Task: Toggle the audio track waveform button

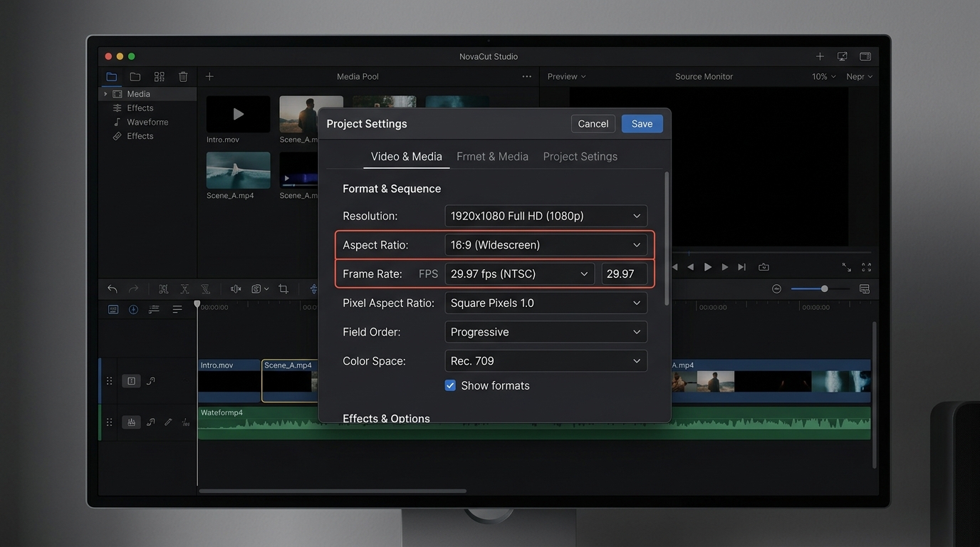Action: (x=131, y=422)
